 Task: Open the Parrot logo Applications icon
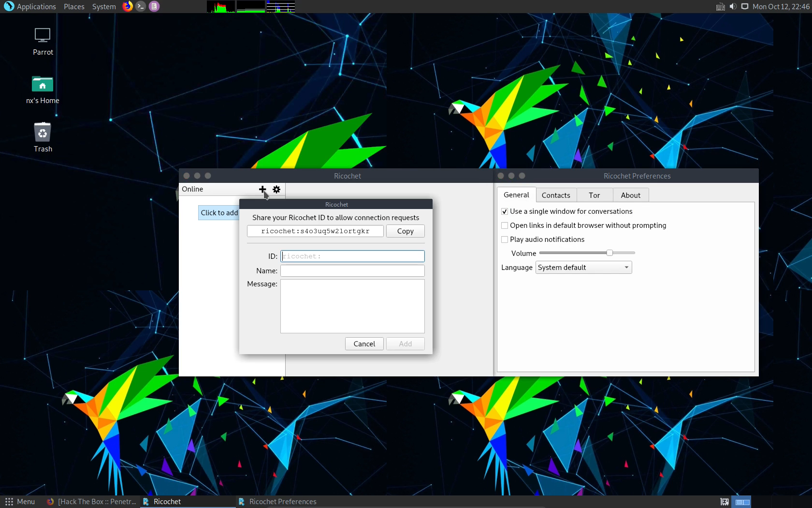click(9, 6)
